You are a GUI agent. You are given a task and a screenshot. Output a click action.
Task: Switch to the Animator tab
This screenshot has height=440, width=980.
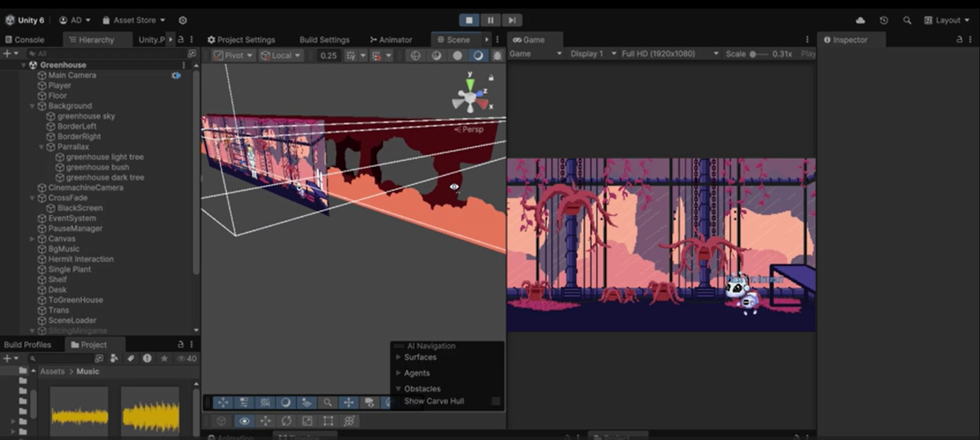391,39
